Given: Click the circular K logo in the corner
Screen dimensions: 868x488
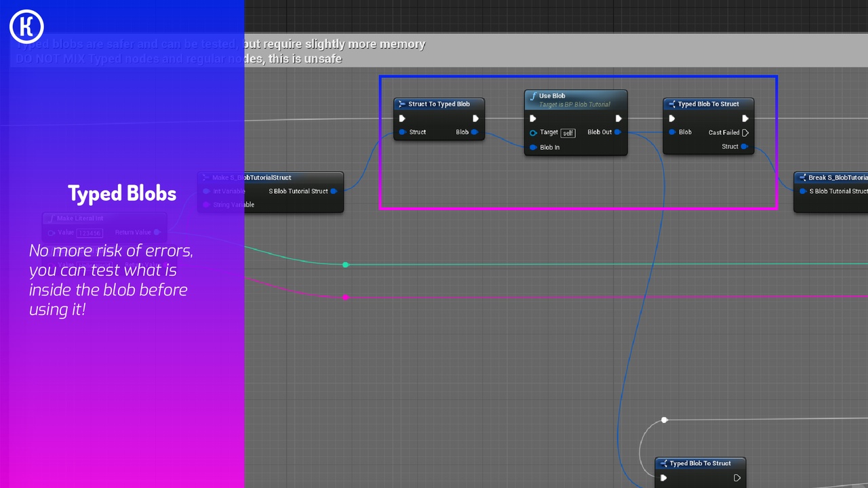Looking at the screenshot, I should click(26, 27).
